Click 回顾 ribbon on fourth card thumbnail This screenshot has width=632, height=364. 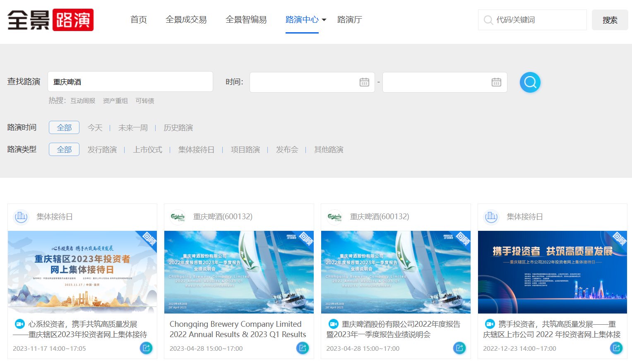[x=619, y=239]
